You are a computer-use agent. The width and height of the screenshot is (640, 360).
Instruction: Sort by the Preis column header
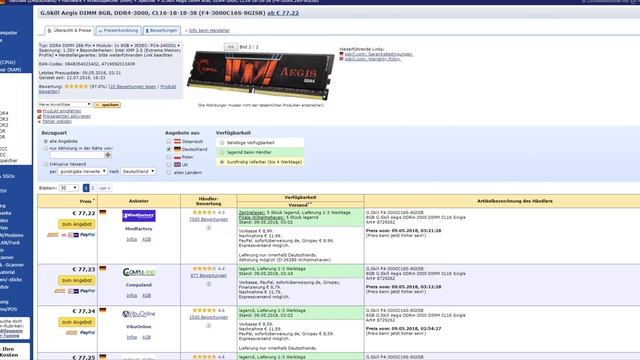click(x=86, y=202)
